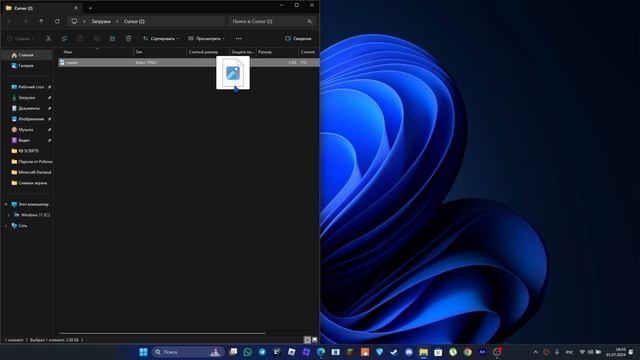Expand the Windows 11 (C:) drive node

(x=9, y=215)
